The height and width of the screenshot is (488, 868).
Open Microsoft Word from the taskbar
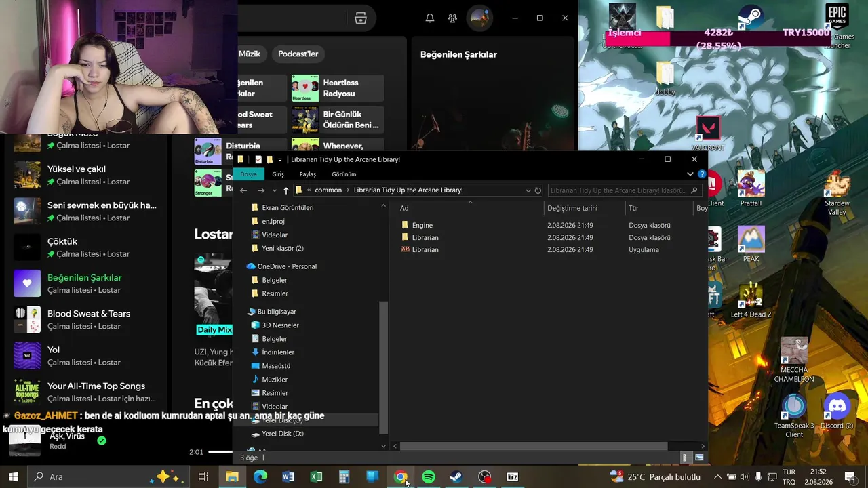click(x=288, y=476)
